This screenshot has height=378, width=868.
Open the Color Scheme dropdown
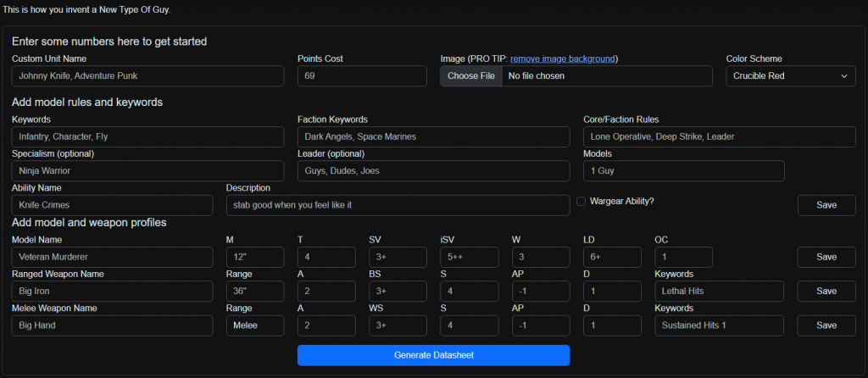pos(790,76)
